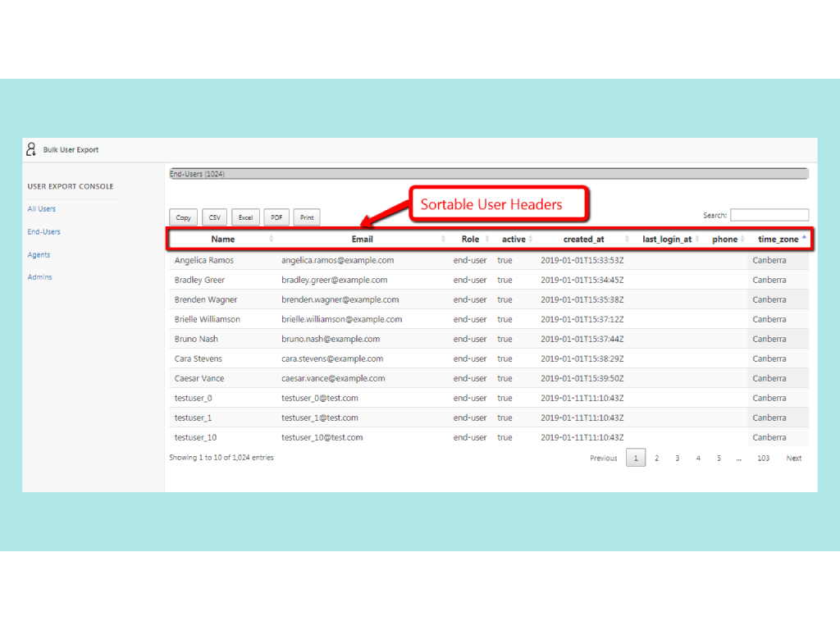Sort the table by Name column
840x630 pixels.
pos(222,240)
